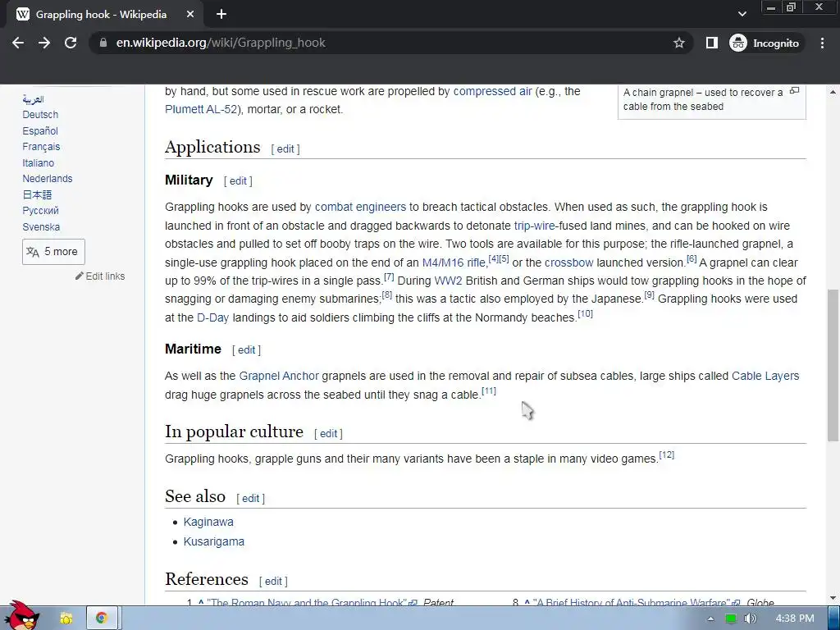The image size is (840, 630).
Task: Show hidden tray icons arrow
Action: click(711, 619)
